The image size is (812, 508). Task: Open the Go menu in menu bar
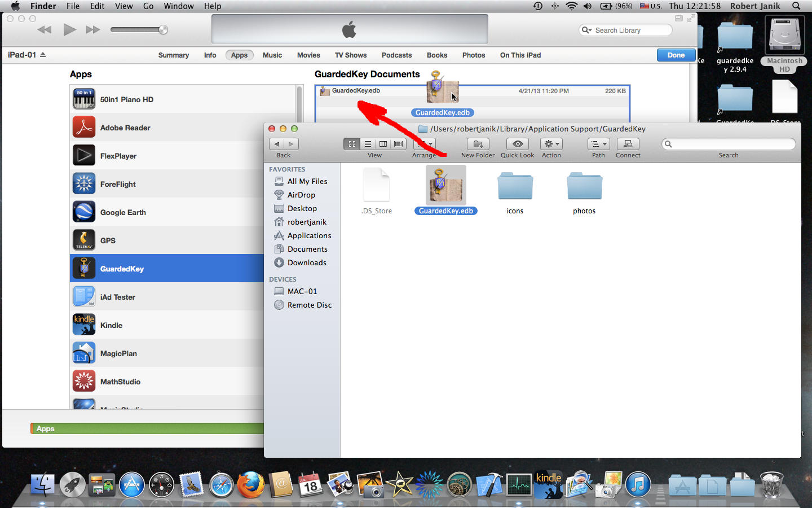click(148, 6)
